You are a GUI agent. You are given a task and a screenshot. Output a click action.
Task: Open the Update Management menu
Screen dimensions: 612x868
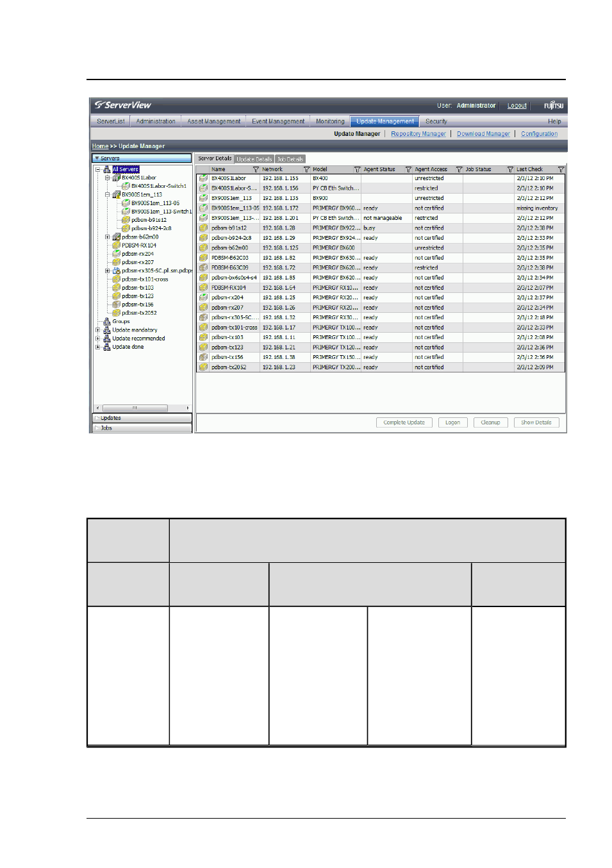(385, 121)
